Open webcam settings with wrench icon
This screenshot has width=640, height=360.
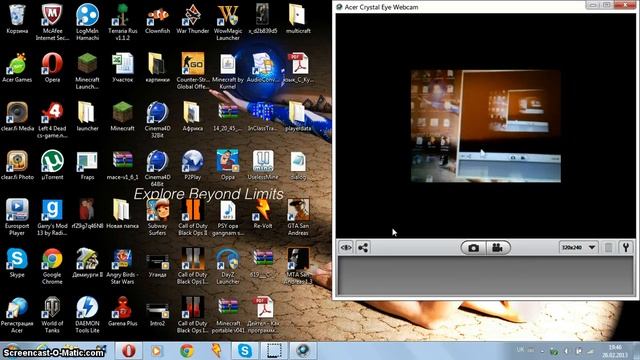626,247
